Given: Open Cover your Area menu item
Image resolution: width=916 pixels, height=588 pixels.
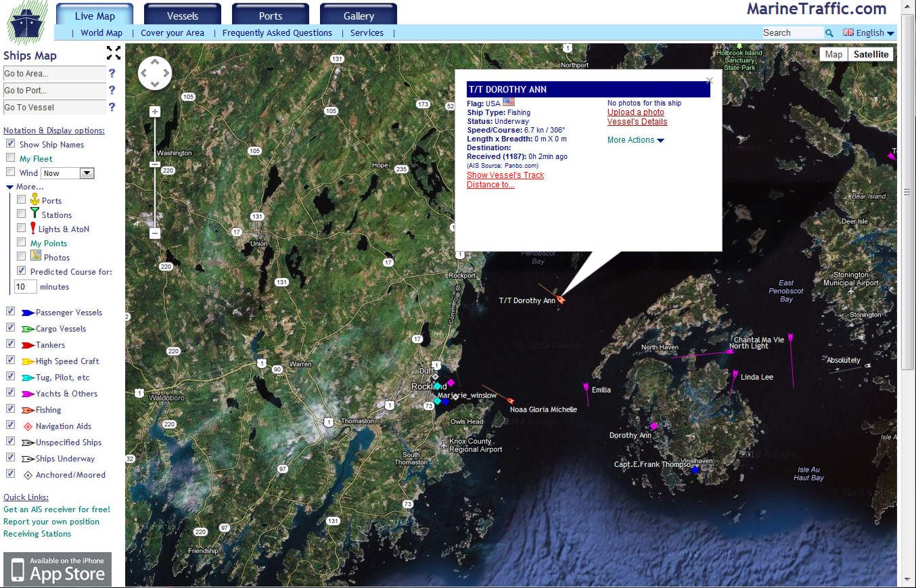Looking at the screenshot, I should 173,32.
